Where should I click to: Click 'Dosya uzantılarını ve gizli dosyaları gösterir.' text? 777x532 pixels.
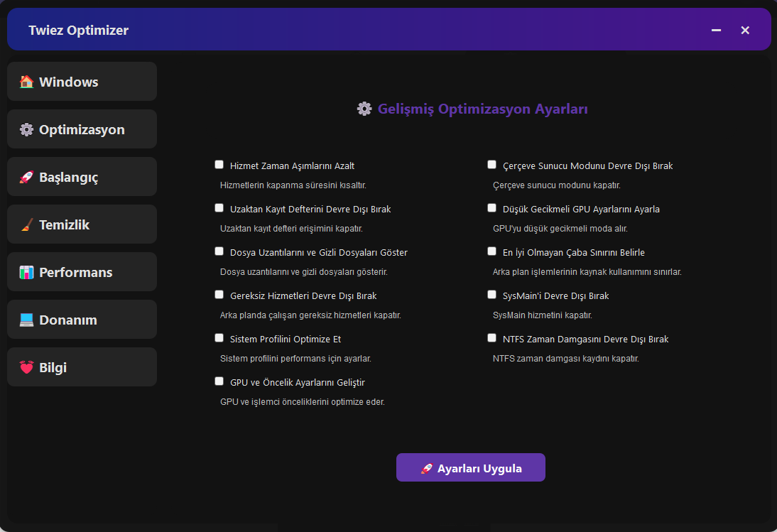pos(304,272)
